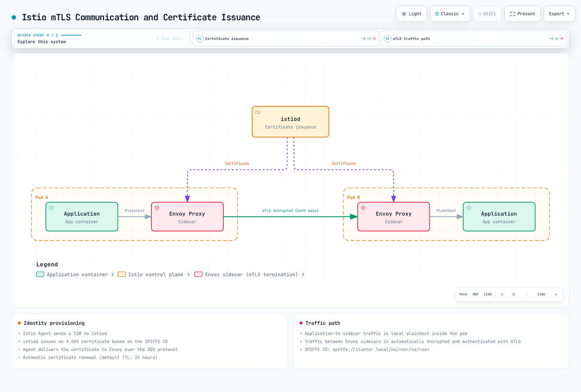
Task: Toggle Light theme mode
Action: [x=411, y=14]
